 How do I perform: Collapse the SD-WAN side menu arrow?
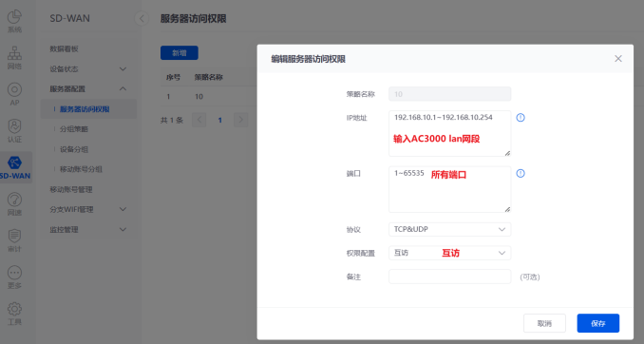click(142, 18)
